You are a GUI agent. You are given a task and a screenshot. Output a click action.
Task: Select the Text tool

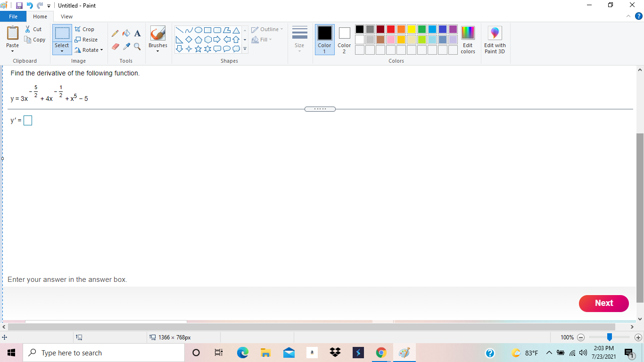pos(137,33)
